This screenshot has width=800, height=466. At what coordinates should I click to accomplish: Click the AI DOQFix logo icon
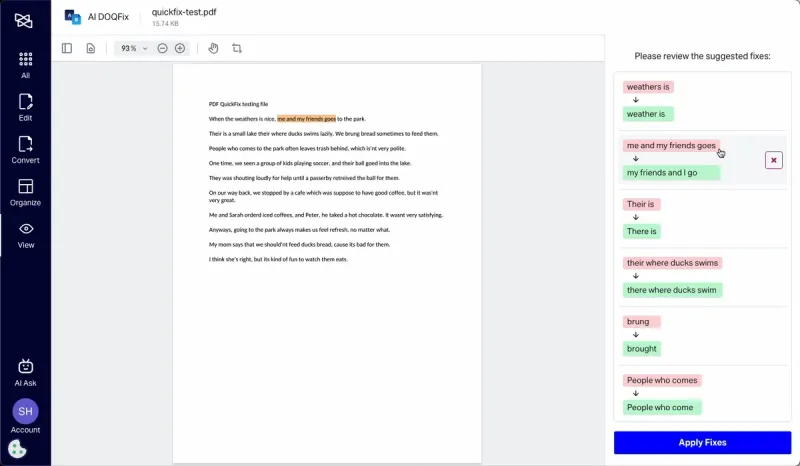click(x=72, y=17)
